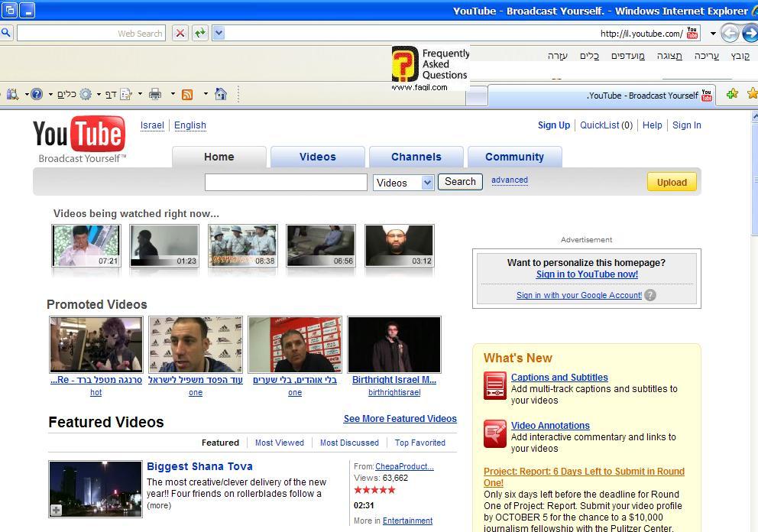Add Biggest Shana Tova to QuickList
758x532 pixels.
click(57, 510)
